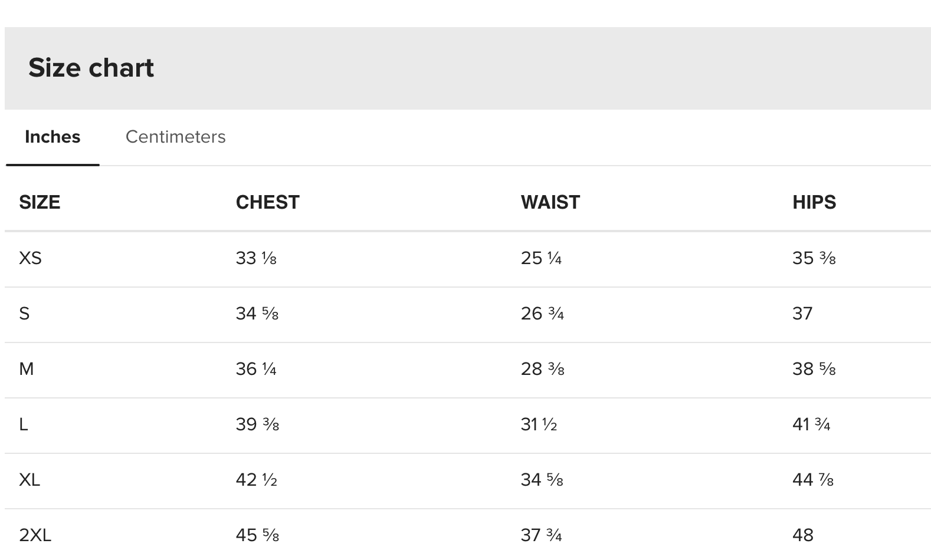
Task: Click the Size chart heading
Action: pyautogui.click(x=91, y=68)
